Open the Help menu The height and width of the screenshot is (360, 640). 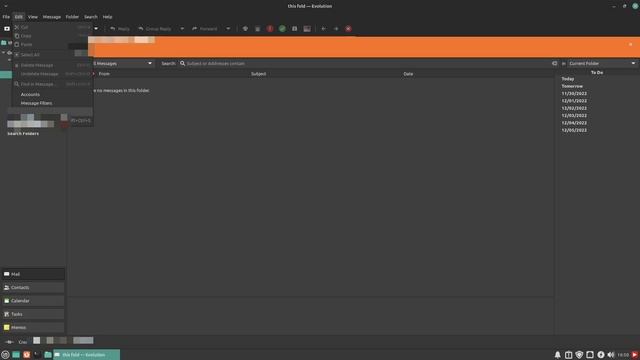(107, 17)
